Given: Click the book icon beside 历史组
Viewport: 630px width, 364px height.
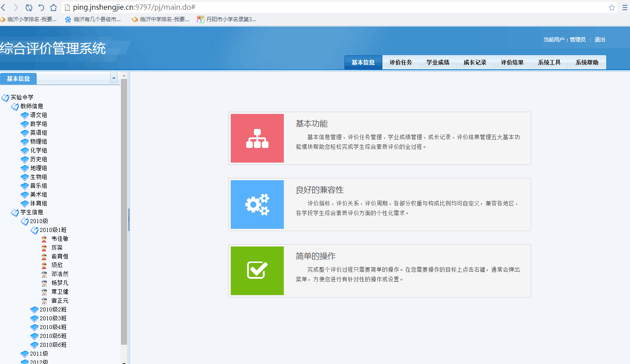Looking at the screenshot, I should [25, 159].
